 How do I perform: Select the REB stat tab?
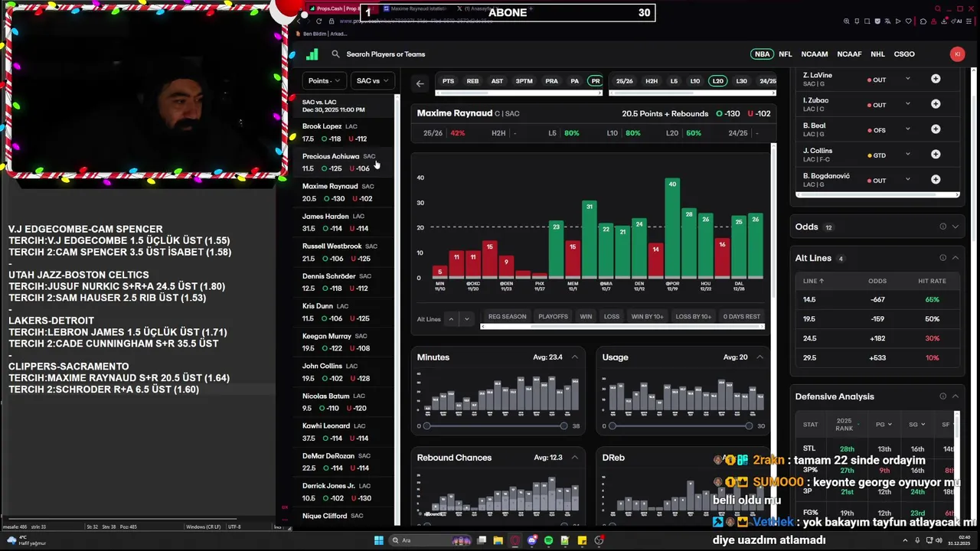pyautogui.click(x=472, y=81)
